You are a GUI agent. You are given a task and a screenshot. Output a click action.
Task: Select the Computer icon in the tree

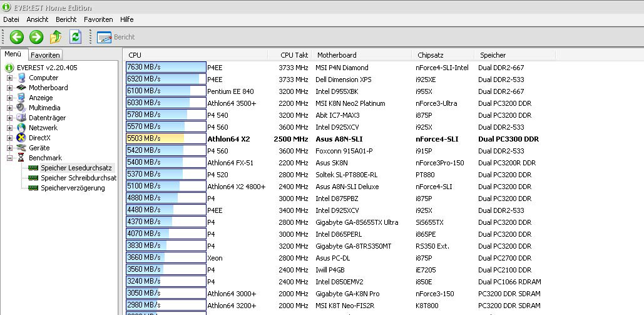click(21, 78)
